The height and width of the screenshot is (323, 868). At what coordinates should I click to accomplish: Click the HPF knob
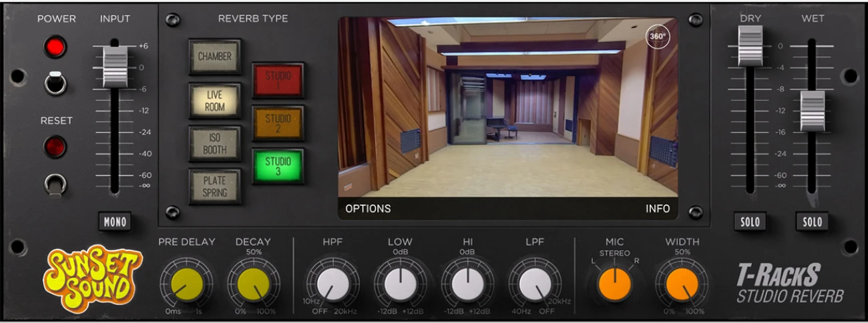coord(333,285)
